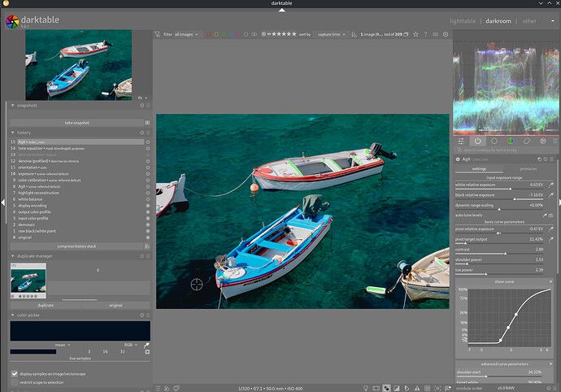The height and width of the screenshot is (392, 561).
Task: Click the star grouping icon in the top bar
Action: pyautogui.click(x=415, y=34)
